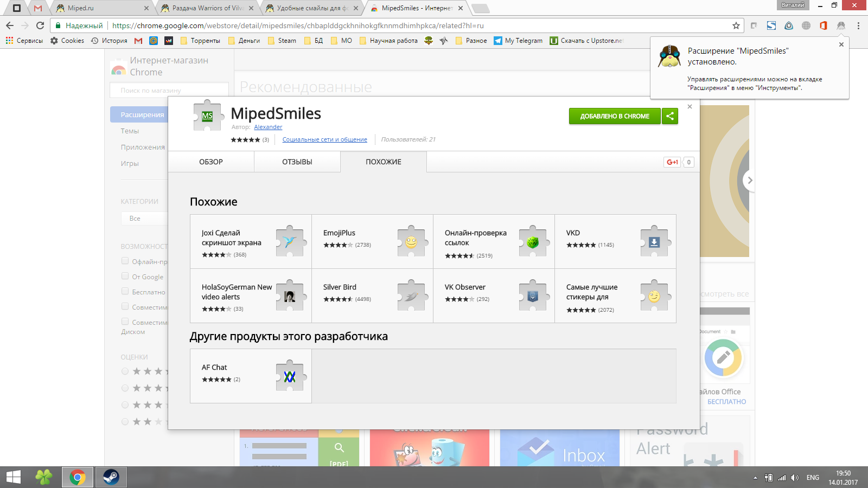Screen dimensions: 868x488
Task: Open the Steam bookmark folder
Action: click(282, 41)
